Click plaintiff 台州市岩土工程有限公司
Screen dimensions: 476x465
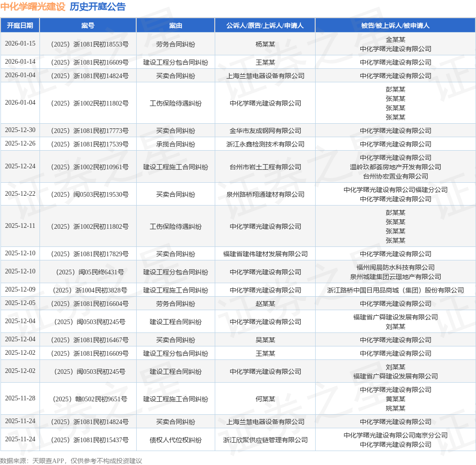[x=265, y=167]
